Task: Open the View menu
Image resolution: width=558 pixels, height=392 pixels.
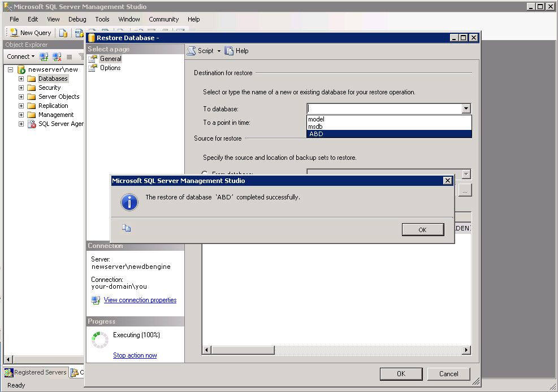Action: 53,19
